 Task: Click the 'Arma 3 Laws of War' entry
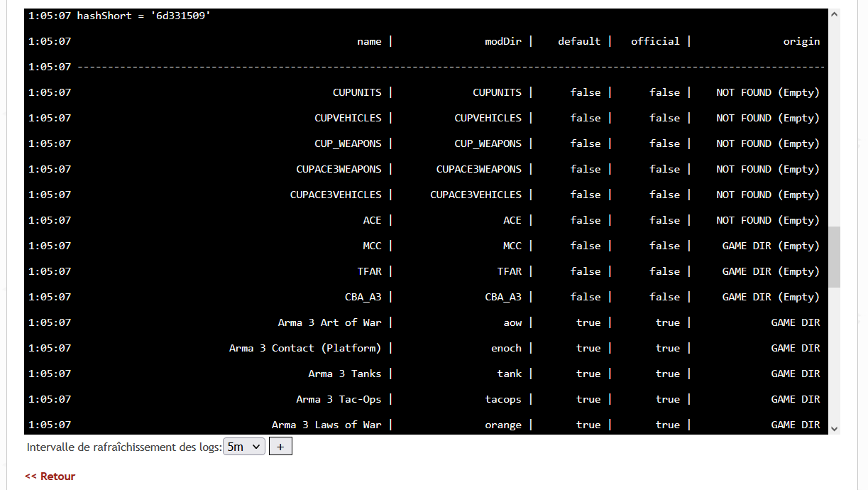click(x=326, y=425)
